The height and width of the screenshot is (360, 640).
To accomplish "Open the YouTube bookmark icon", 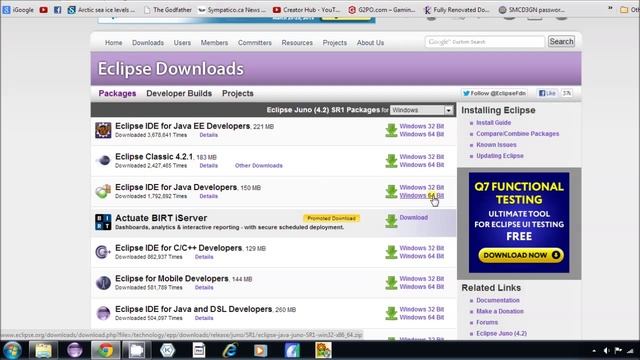I will point(43,10).
